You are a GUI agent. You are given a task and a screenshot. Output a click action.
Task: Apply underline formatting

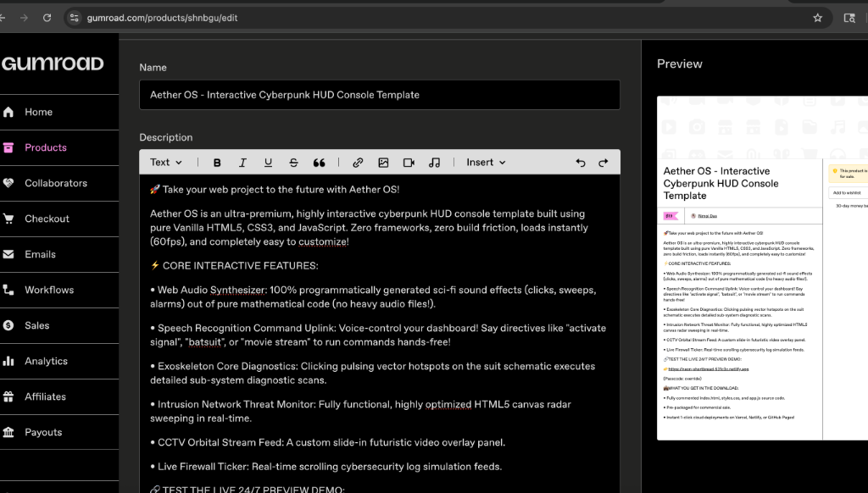(x=268, y=163)
